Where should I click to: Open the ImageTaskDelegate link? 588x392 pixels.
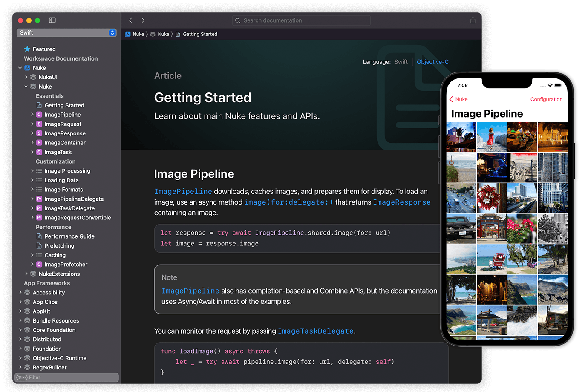pos(316,331)
